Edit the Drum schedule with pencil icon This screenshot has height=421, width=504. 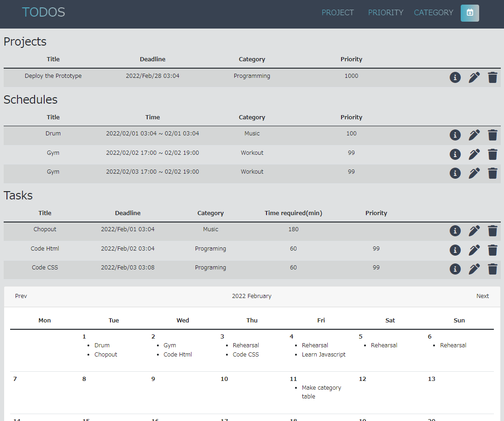coord(474,135)
